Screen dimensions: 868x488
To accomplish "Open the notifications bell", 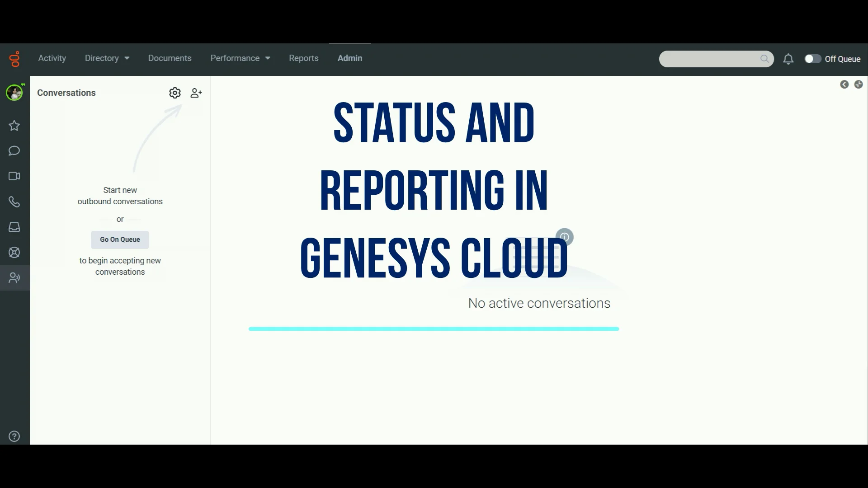I will pos(788,59).
